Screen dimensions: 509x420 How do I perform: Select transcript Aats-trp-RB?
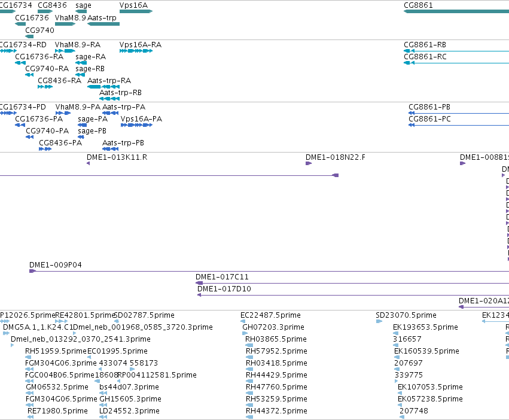109,99
